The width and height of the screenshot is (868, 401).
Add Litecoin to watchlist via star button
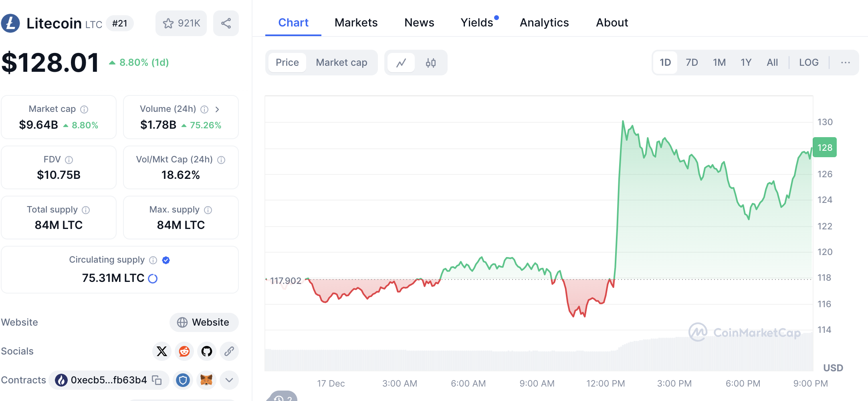pos(181,23)
